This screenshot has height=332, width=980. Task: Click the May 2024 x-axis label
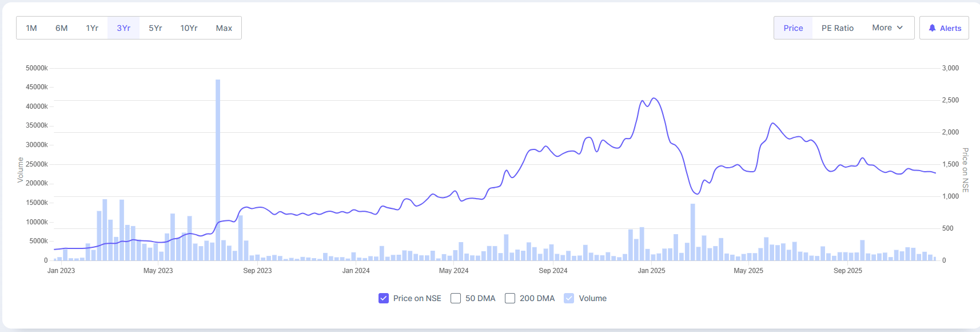coord(453,271)
